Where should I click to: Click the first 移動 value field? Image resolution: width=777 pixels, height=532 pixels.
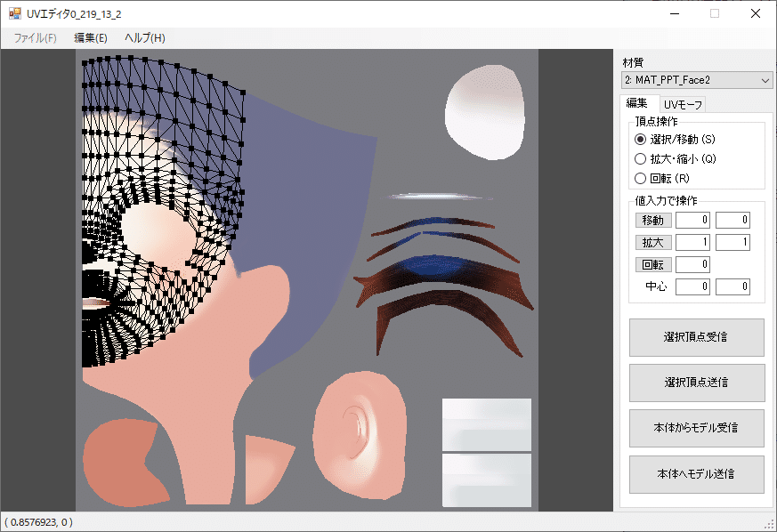[692, 220]
